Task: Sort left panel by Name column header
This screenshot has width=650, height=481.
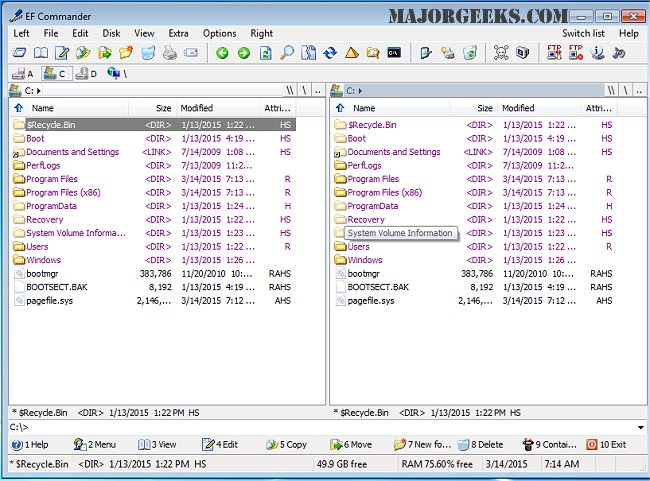Action: tap(42, 108)
